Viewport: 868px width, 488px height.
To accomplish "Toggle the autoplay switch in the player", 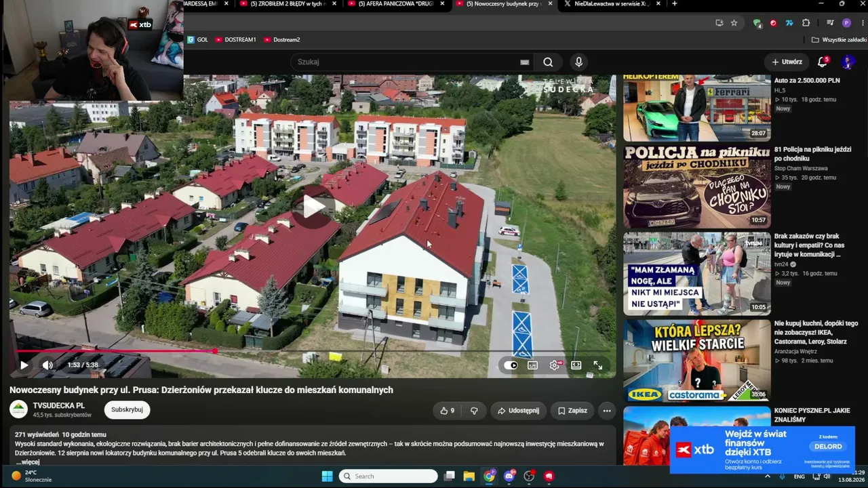I will (x=511, y=365).
